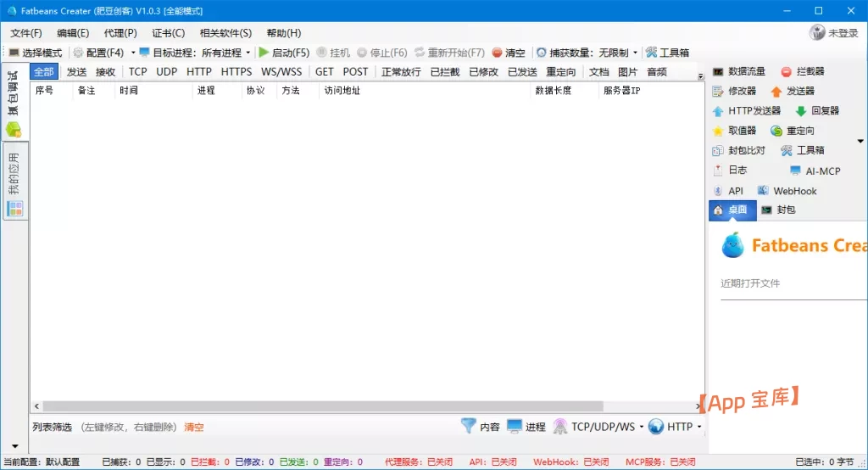Open the 证书(C) menu
Image resolution: width=868 pixels, height=470 pixels.
point(169,33)
